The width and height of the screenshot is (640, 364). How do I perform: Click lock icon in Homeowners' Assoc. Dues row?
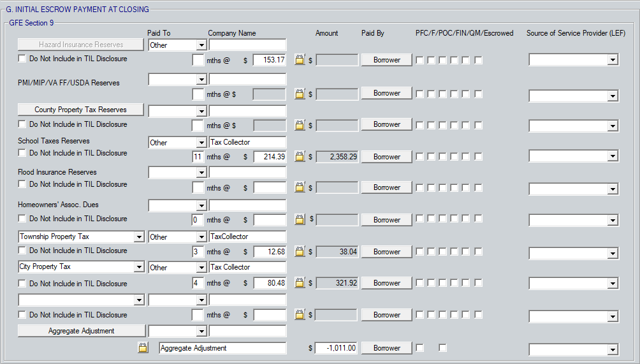tap(300, 220)
